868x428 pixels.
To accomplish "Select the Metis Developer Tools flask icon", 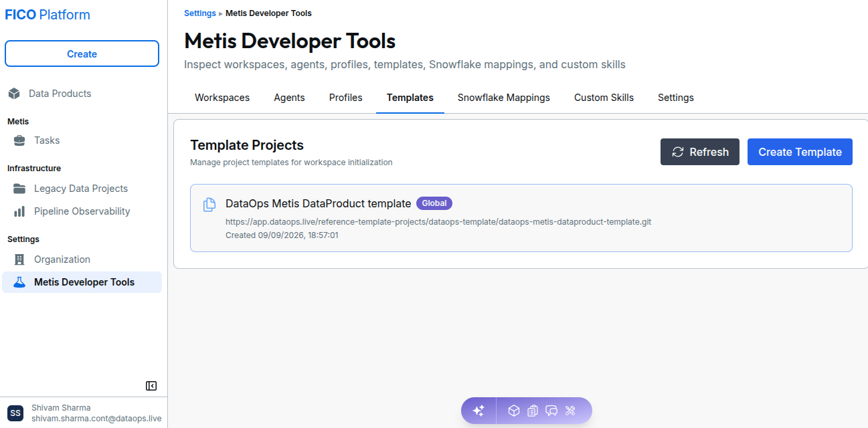I will click(19, 282).
